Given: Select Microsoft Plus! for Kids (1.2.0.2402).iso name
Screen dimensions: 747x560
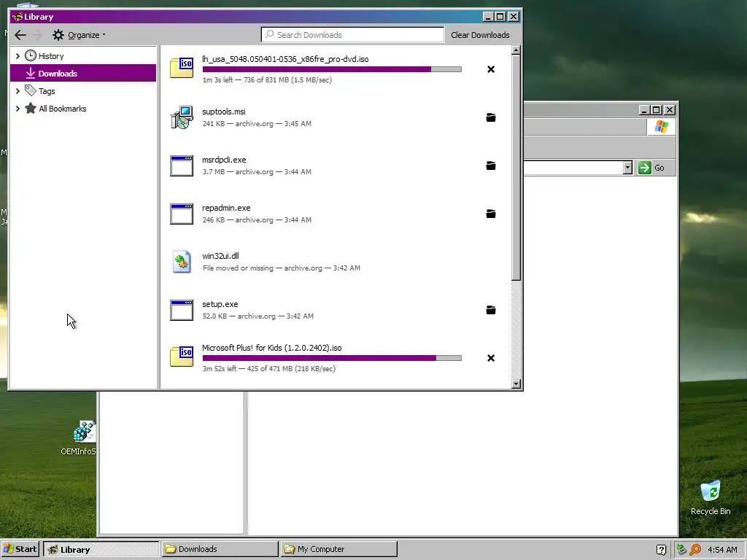Looking at the screenshot, I should (x=272, y=348).
